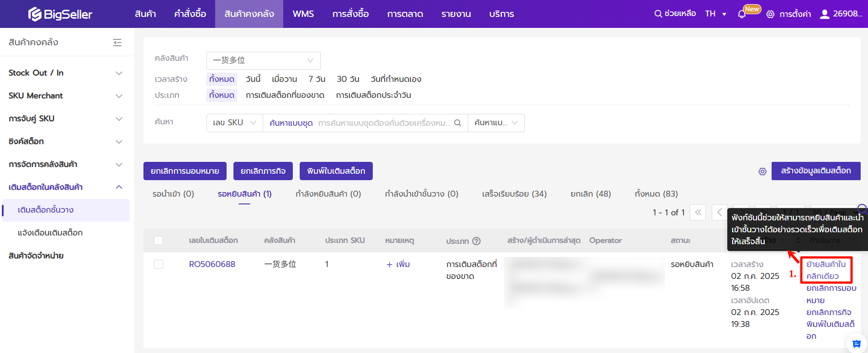
Task: Filter creation time by 30 วัน
Action: pos(348,79)
